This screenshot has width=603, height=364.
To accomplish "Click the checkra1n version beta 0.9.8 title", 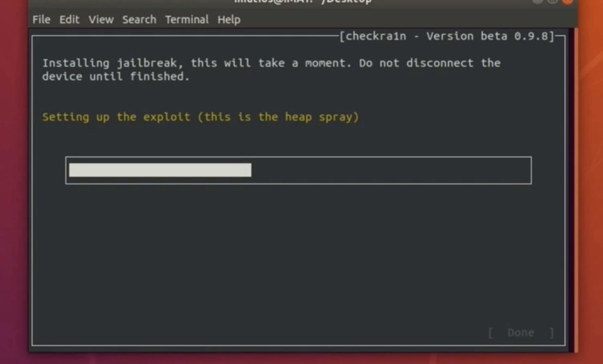I will pyautogui.click(x=448, y=36).
